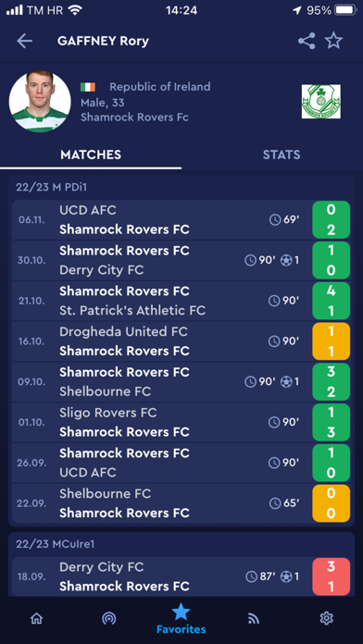363x644 pixels.
Task: Open the 06.11. UCD AFC match
Action: coord(181,219)
